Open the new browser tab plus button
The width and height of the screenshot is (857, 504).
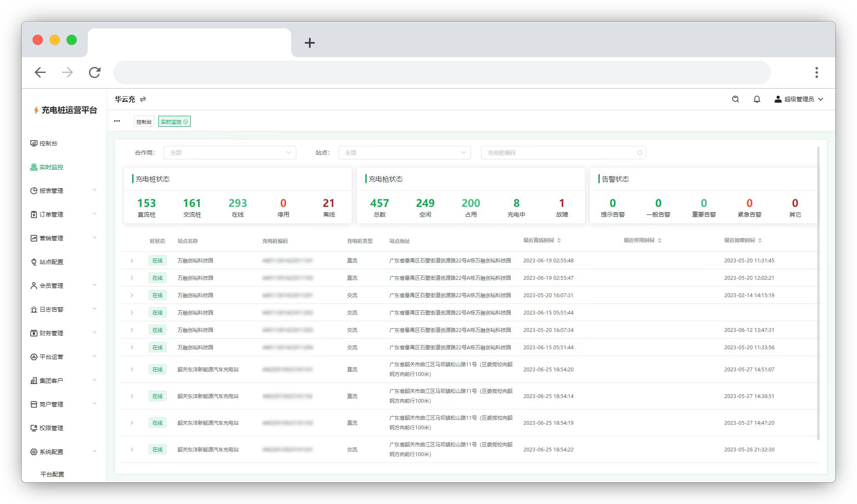click(x=310, y=43)
